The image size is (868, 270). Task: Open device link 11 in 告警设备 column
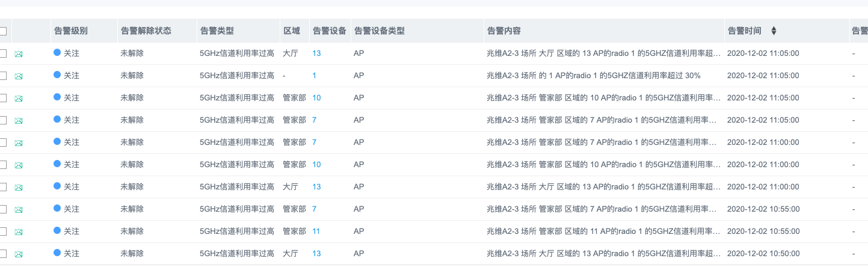point(316,231)
